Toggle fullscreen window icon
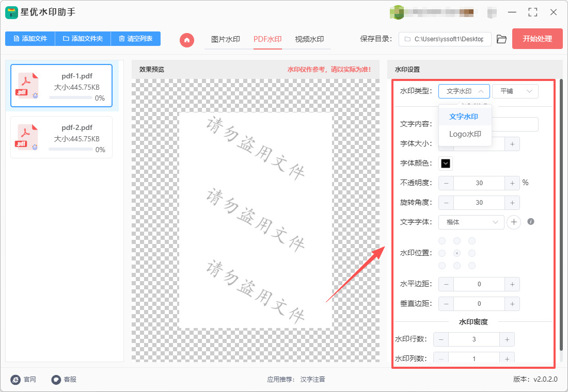This screenshot has height=392, width=568. [533, 12]
